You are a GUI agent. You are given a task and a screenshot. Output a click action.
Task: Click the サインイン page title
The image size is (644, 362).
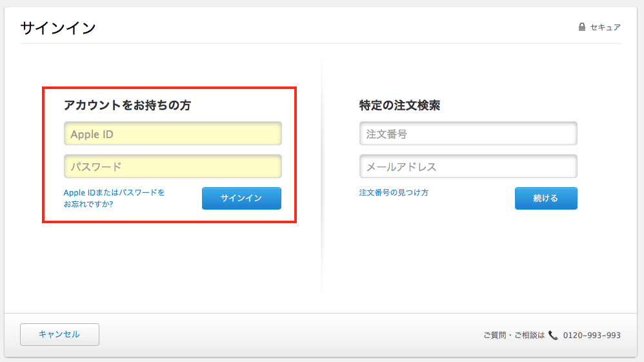pyautogui.click(x=58, y=28)
